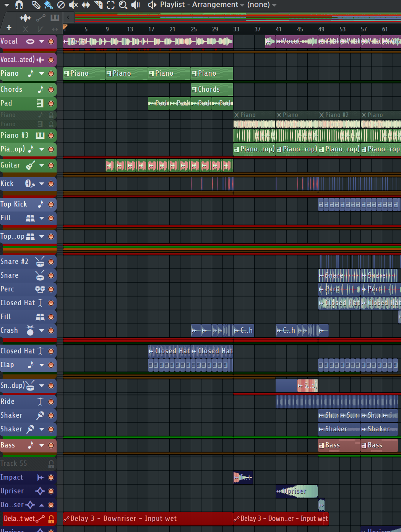Select the Playback speaker tool
Image resolution: width=401 pixels, height=532 pixels.
click(x=135, y=5)
